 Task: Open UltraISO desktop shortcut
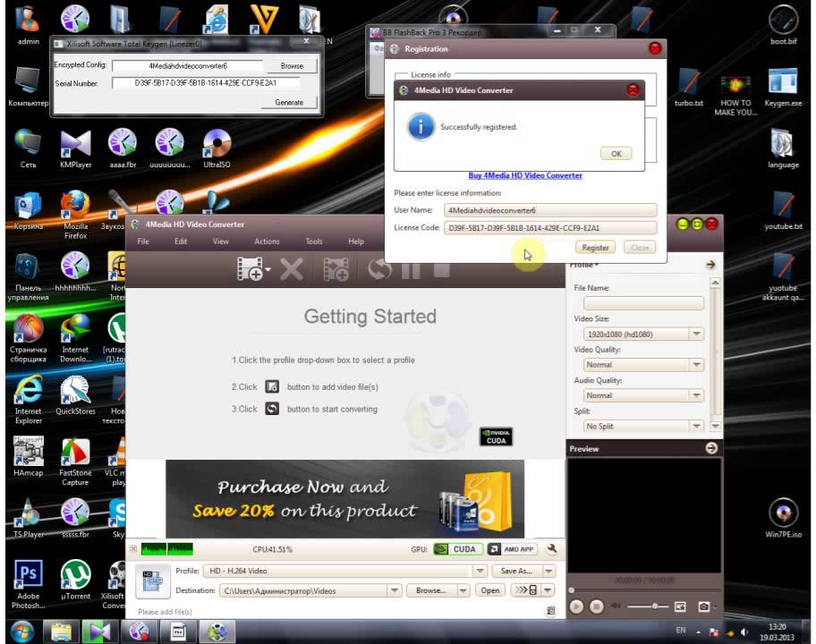(x=217, y=148)
